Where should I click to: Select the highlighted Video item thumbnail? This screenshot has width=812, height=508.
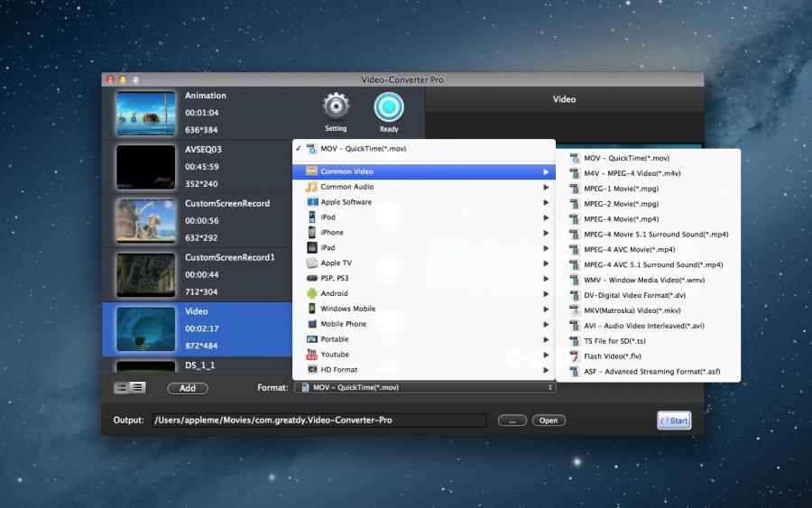145,328
